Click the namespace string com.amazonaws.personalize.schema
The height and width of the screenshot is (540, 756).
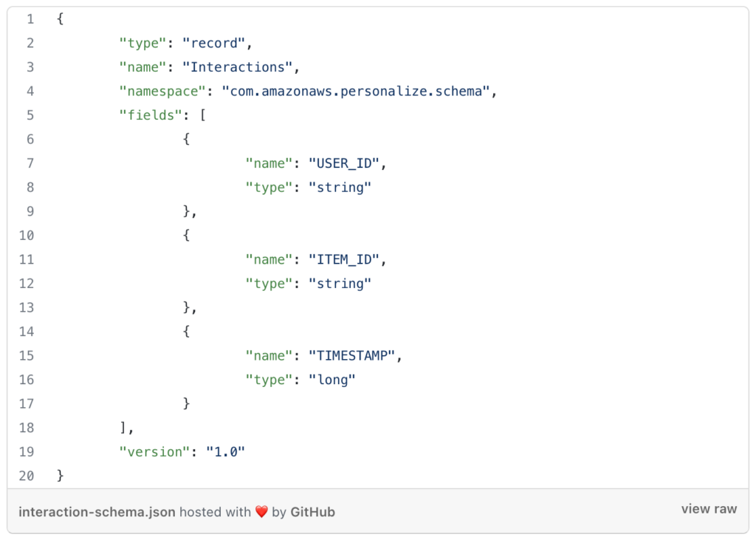coord(356,91)
